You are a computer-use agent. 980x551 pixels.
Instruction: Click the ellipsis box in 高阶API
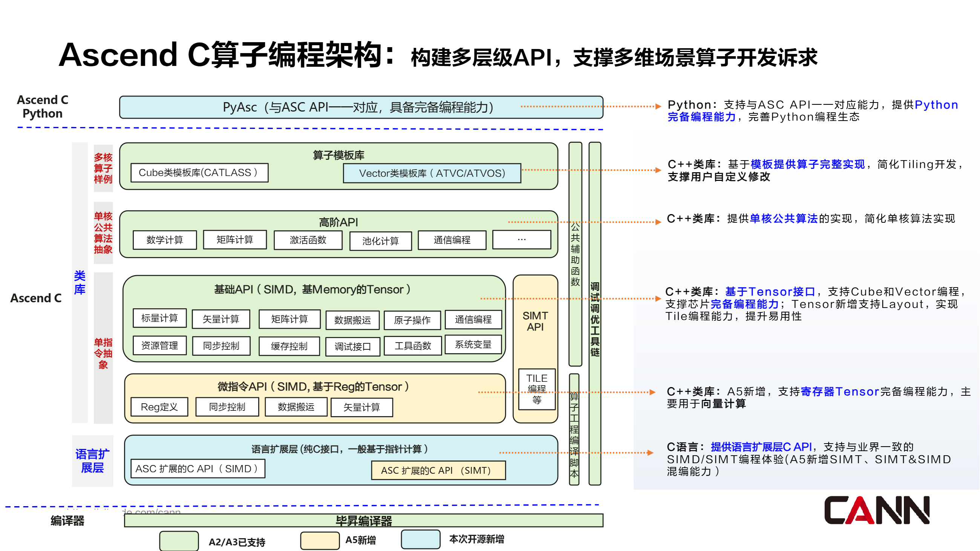click(521, 240)
